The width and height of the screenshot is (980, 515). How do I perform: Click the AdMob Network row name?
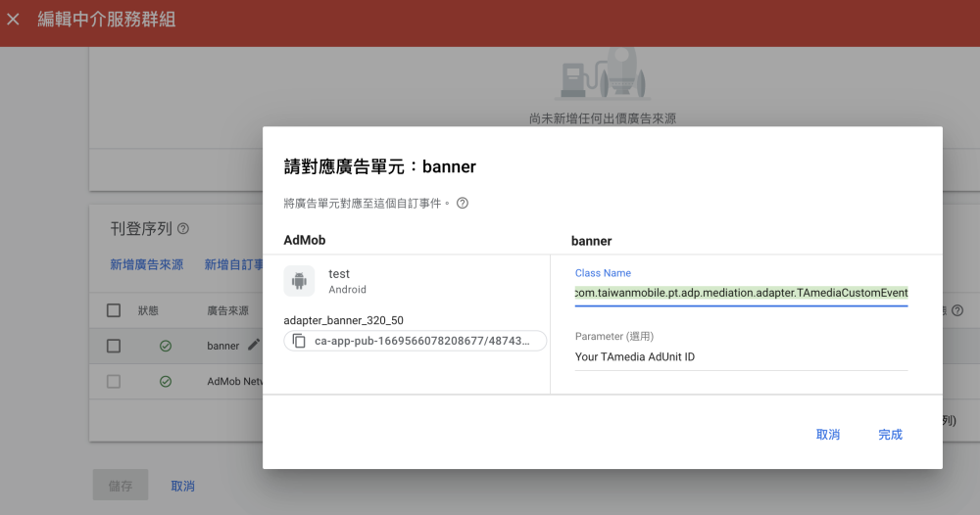[x=235, y=382]
